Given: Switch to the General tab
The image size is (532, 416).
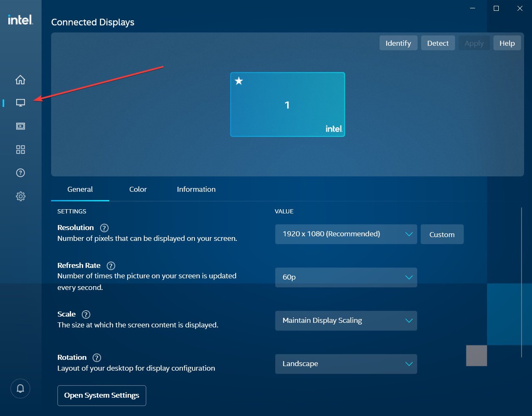Looking at the screenshot, I should [80, 189].
